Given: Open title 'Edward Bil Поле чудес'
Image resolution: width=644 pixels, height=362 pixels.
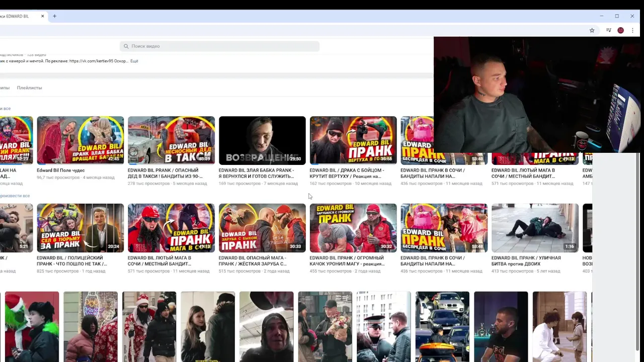Looking at the screenshot, I should tap(61, 170).
